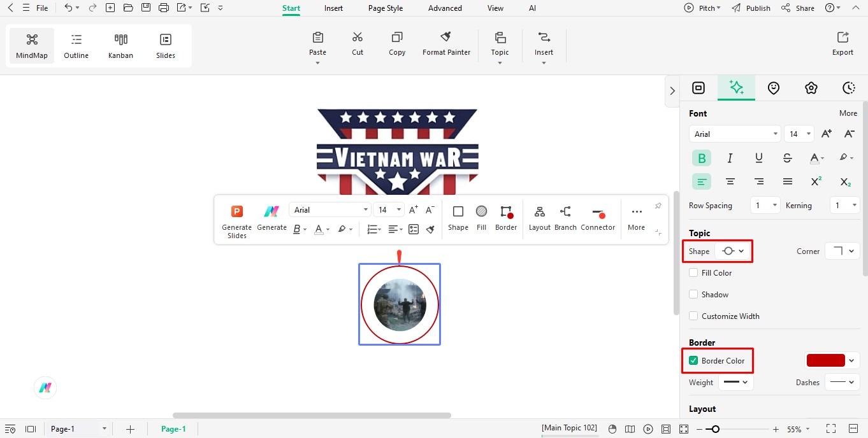Open the border Weight dropdown

pyautogui.click(x=736, y=382)
